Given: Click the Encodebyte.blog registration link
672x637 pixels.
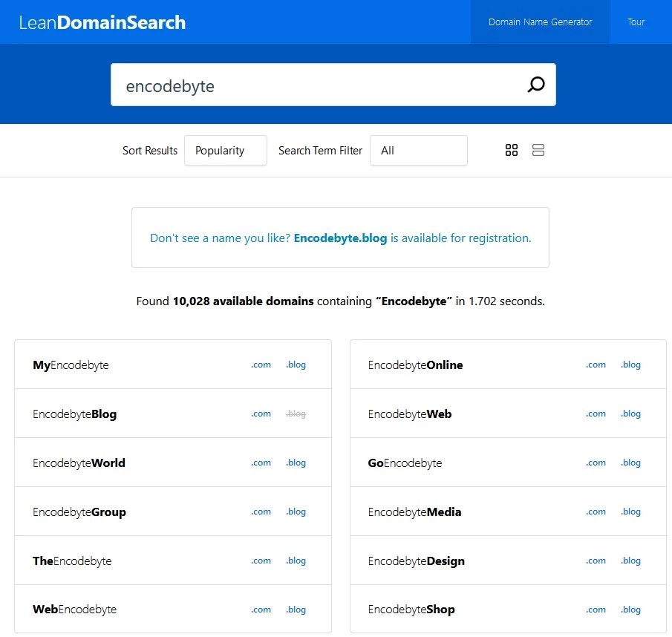Looking at the screenshot, I should coord(340,238).
